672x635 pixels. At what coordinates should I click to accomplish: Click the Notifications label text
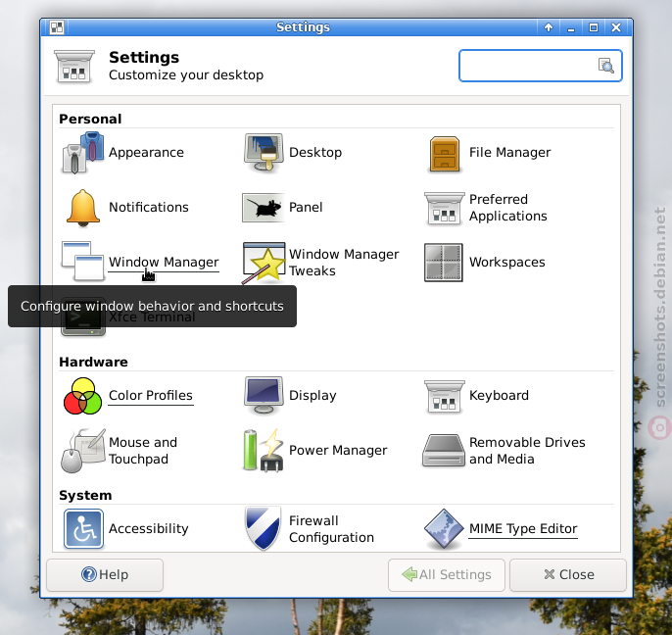(149, 208)
